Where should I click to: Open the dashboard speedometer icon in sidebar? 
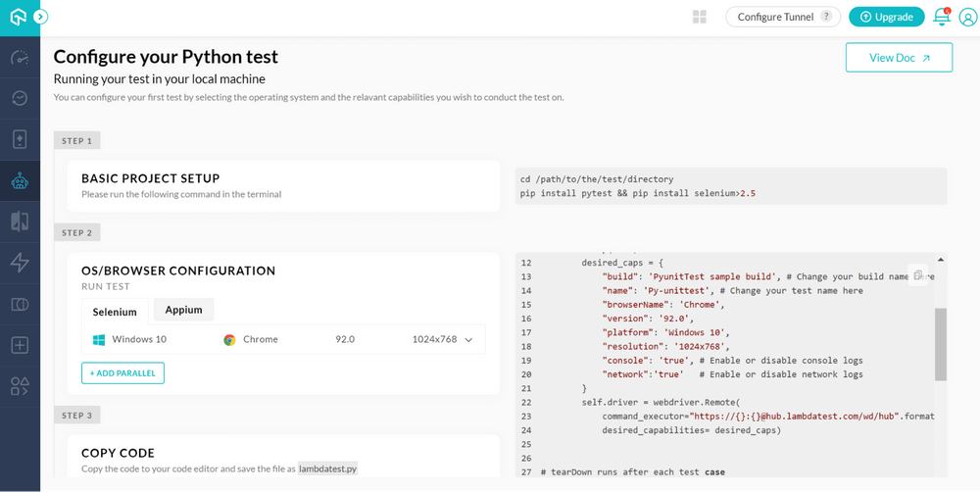click(x=20, y=58)
